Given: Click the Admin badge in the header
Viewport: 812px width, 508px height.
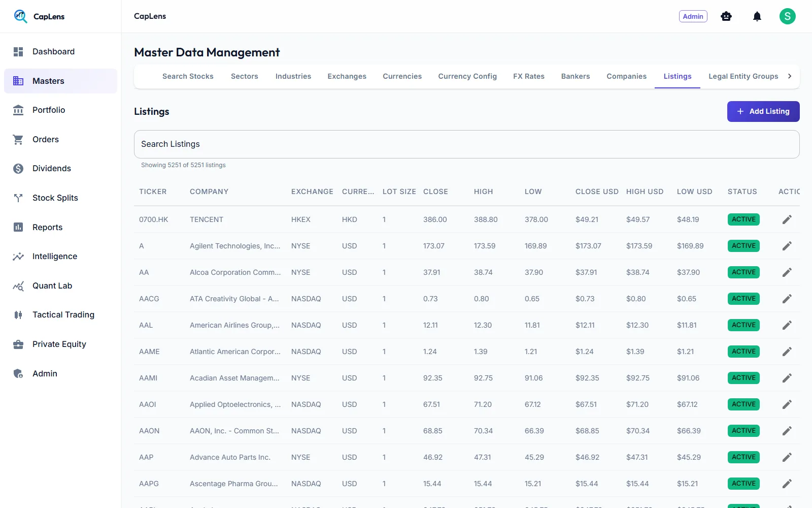Looking at the screenshot, I should [x=693, y=16].
